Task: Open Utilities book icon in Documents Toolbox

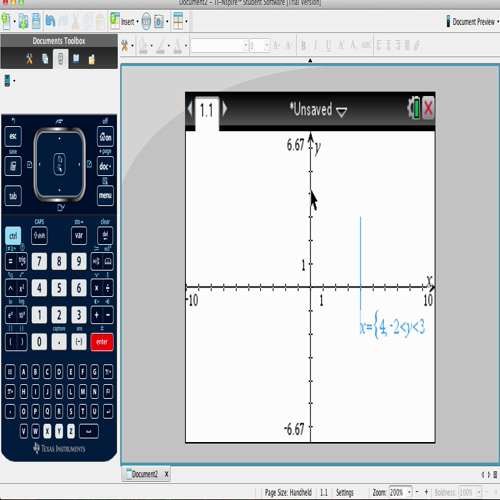Action: (76, 59)
